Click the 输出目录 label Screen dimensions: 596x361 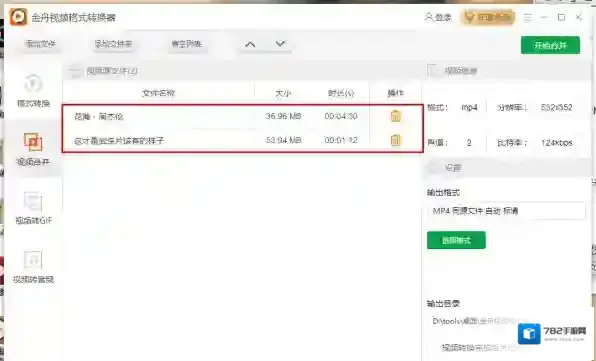pos(444,304)
